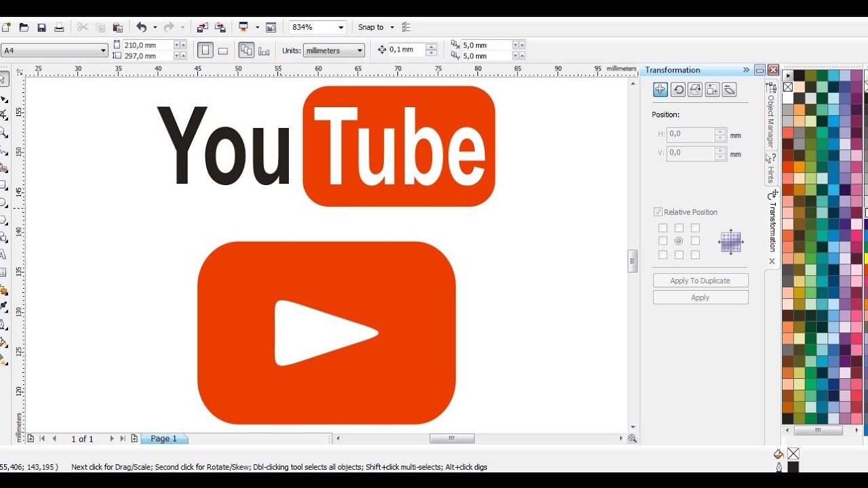This screenshot has height=488, width=868.
Task: Set page orientation to Landscape
Action: click(x=222, y=50)
